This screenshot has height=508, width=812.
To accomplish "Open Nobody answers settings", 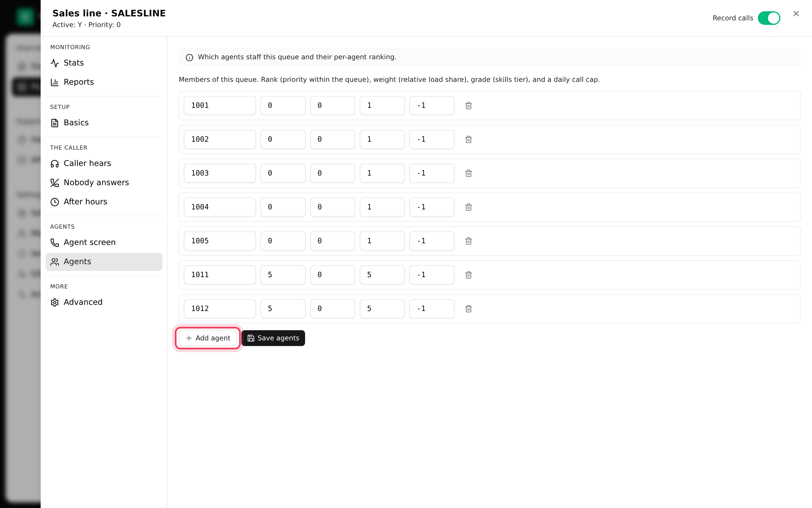I will 104,182.
